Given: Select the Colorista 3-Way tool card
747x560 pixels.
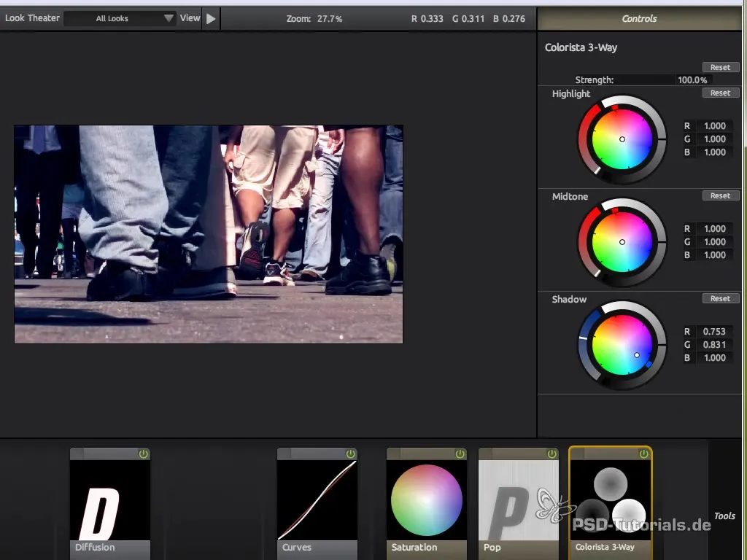Looking at the screenshot, I should coord(611,502).
